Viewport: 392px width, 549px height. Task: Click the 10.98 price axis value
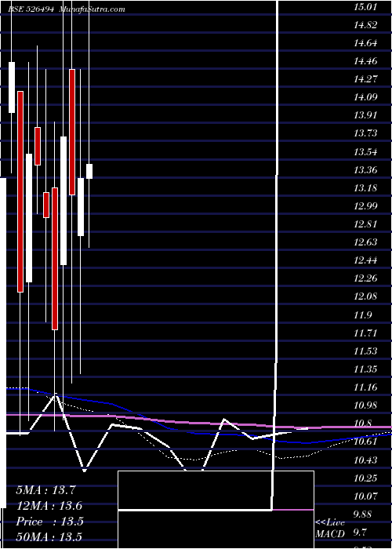(x=365, y=405)
